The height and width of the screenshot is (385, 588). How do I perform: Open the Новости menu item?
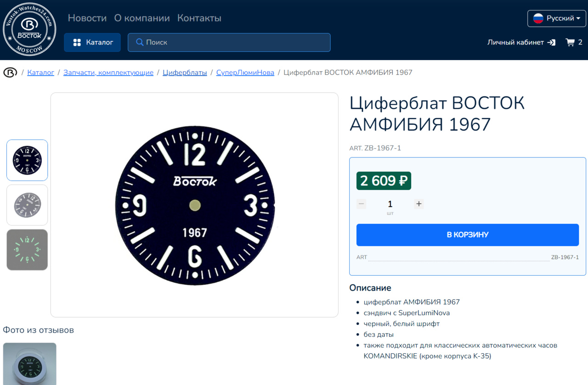pos(87,18)
